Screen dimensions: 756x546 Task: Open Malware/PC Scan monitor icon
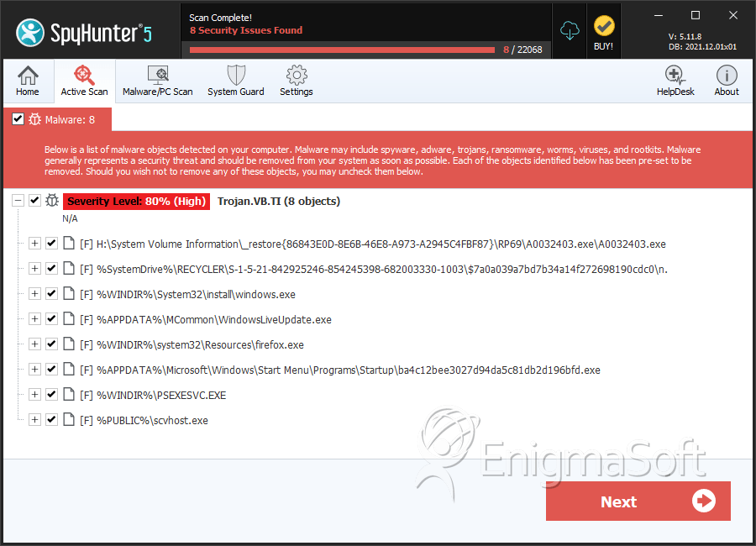pos(158,76)
